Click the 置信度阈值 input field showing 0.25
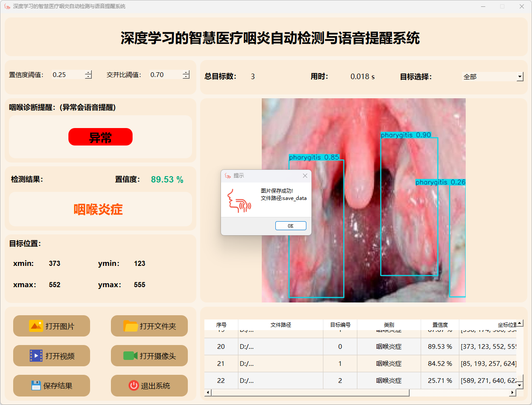The width and height of the screenshot is (532, 405). 67,75
